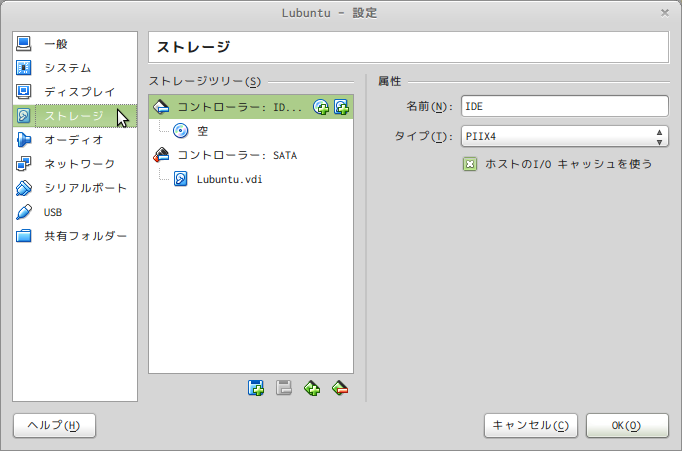Click the remove controller toolbar icon

click(340, 388)
